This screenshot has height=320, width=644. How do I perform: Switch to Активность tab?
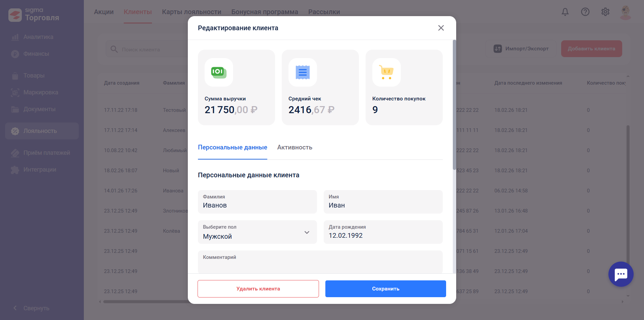294,147
